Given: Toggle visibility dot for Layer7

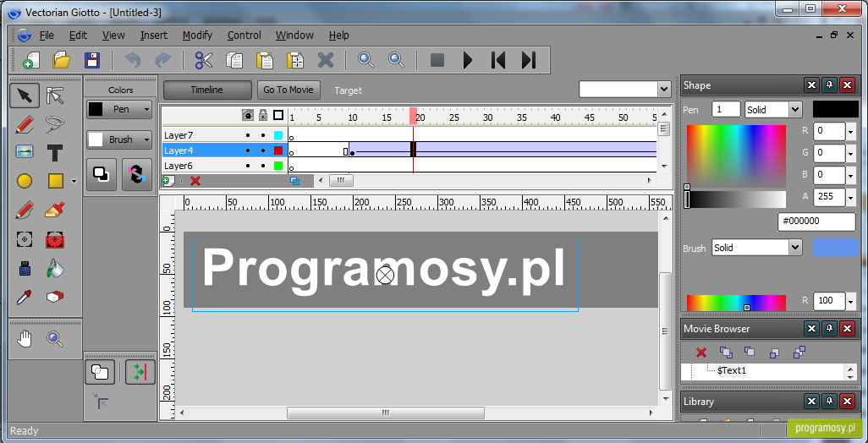Looking at the screenshot, I should (x=247, y=135).
